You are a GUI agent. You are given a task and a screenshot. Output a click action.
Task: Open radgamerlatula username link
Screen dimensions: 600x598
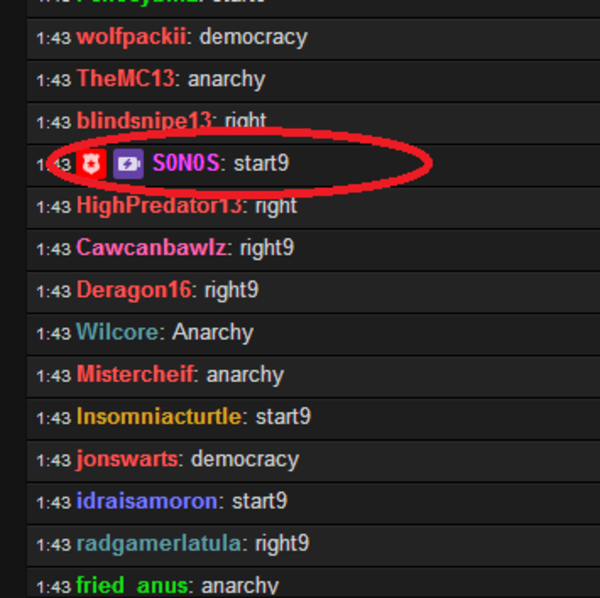coord(159,544)
